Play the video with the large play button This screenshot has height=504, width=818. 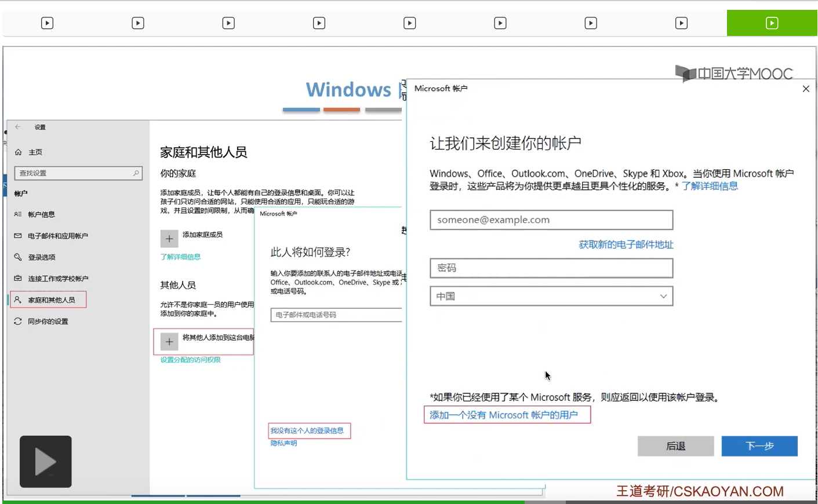[x=46, y=462]
